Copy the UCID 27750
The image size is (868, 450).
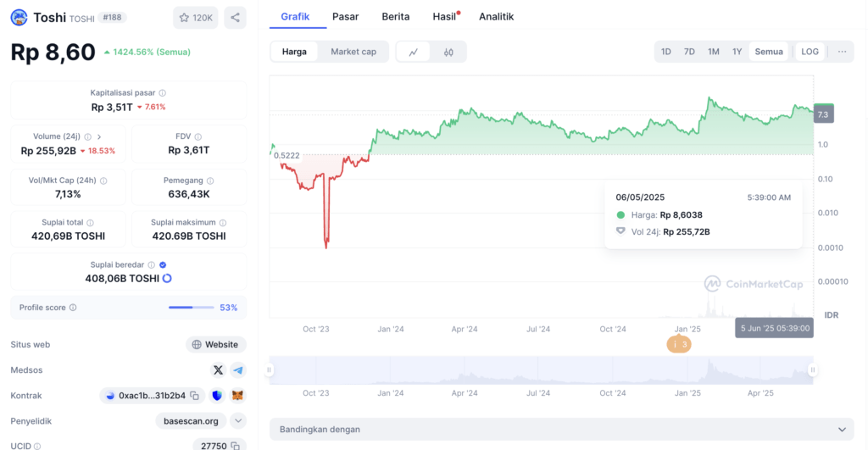[x=236, y=446]
